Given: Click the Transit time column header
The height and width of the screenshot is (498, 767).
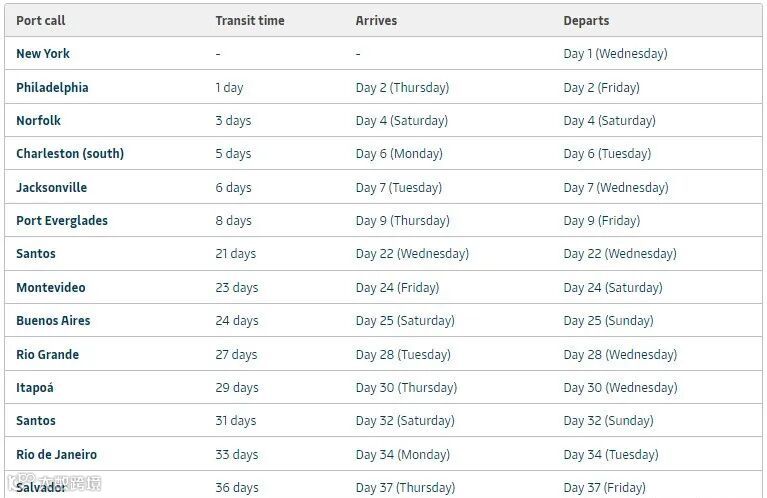Looking at the screenshot, I should coord(250,21).
